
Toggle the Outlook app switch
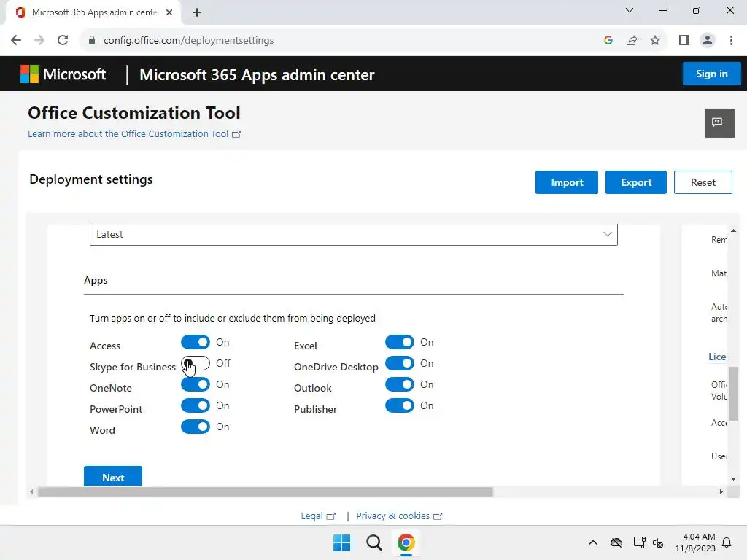pyautogui.click(x=400, y=384)
